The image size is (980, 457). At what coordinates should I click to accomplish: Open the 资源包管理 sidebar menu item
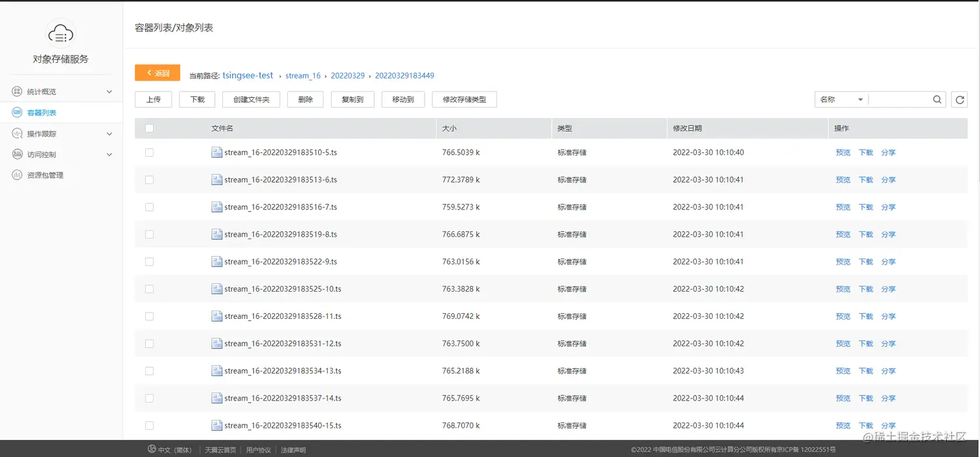(x=61, y=175)
